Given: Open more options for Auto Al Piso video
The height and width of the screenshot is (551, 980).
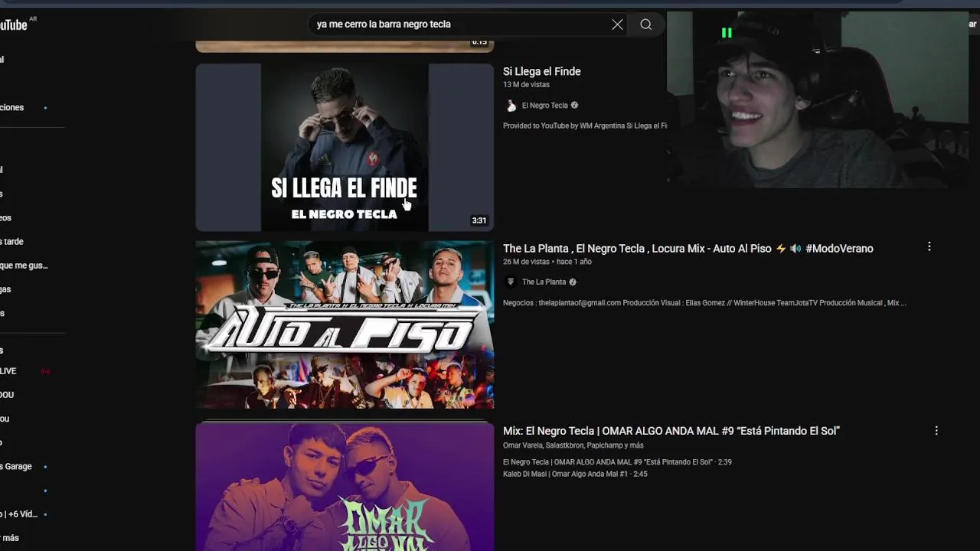Looking at the screenshot, I should click(929, 247).
